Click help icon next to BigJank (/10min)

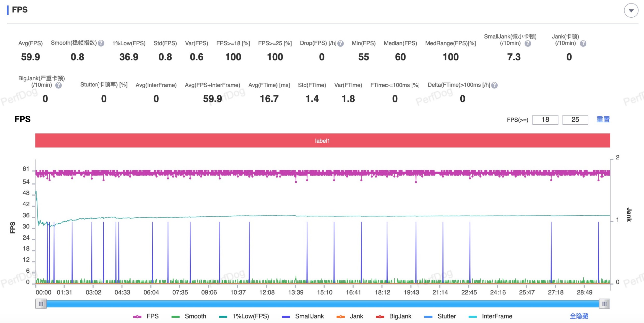58,85
